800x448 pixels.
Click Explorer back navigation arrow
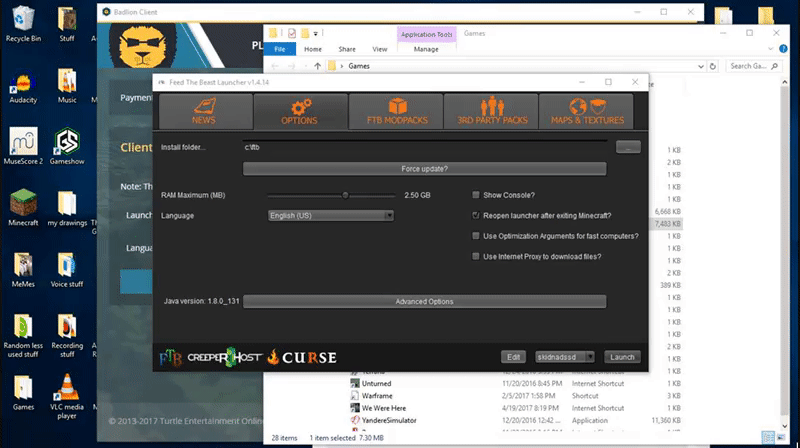click(x=275, y=66)
